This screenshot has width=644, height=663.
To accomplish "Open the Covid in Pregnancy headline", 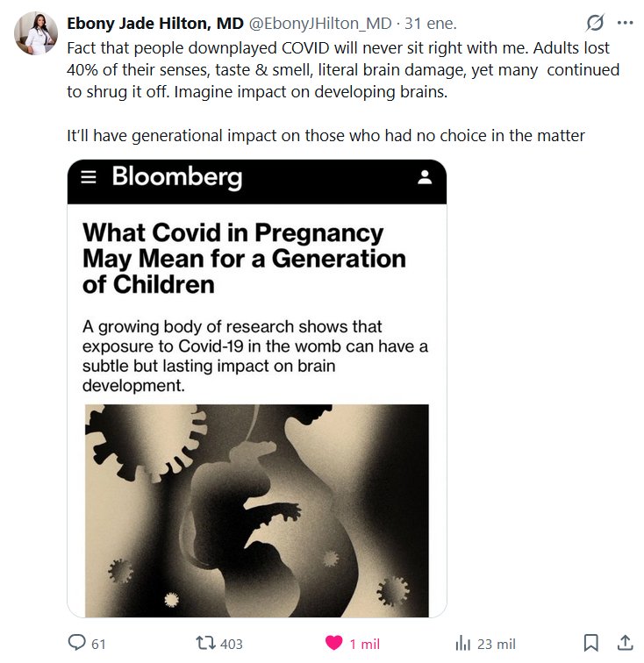I will point(244,259).
